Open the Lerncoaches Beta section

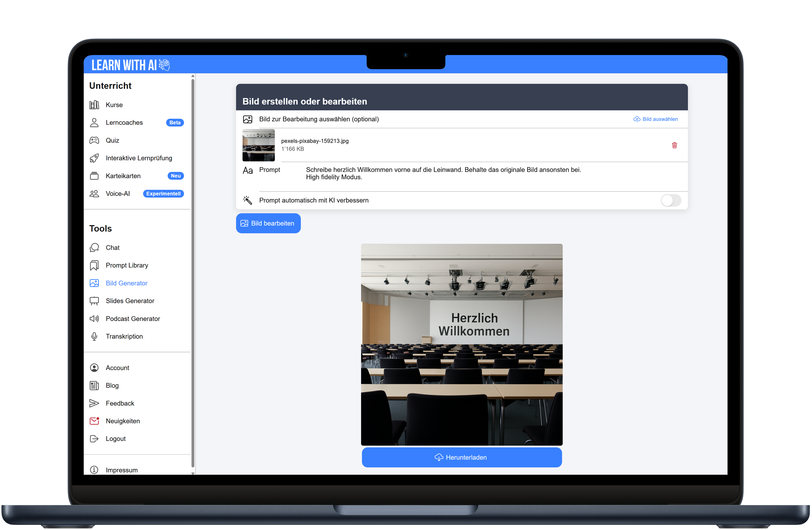124,123
